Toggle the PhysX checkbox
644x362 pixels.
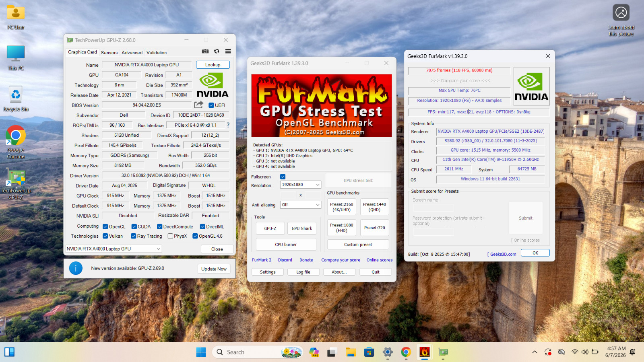[170, 236]
